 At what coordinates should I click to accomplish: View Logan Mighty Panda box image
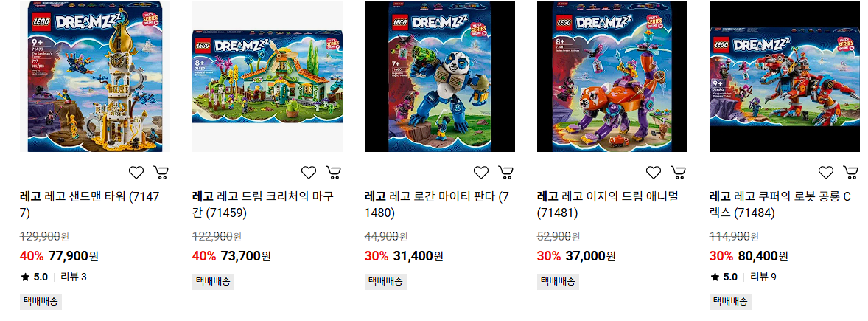(x=440, y=77)
